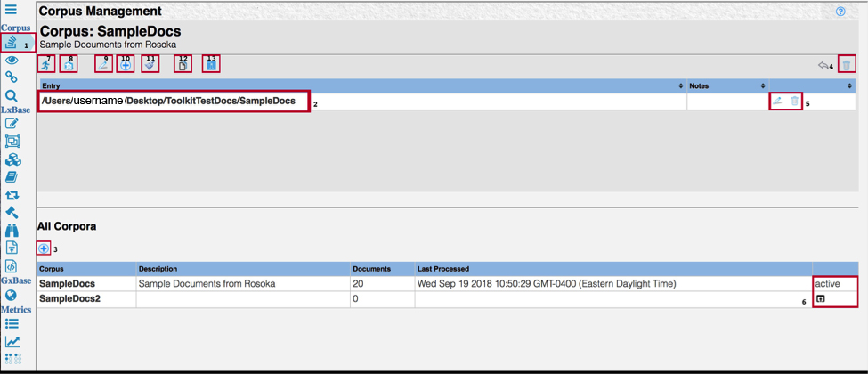Sort the table by Entry column sort arrows

click(680, 86)
